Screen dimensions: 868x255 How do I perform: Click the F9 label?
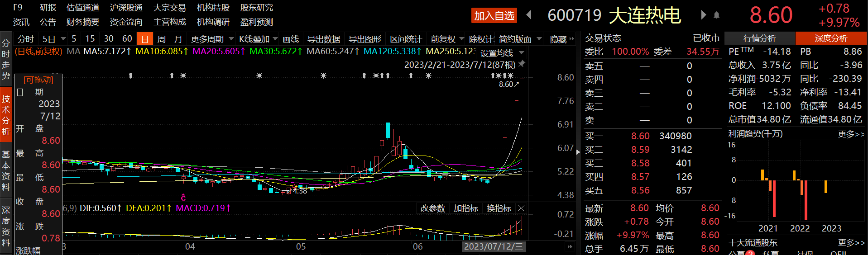[18, 8]
